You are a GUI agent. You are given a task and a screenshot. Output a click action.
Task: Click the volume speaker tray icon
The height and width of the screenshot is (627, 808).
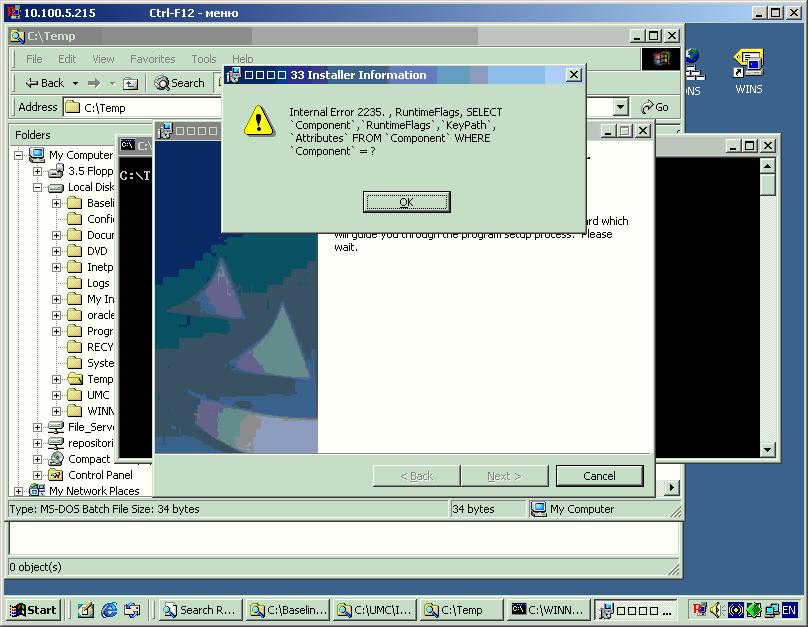click(x=717, y=610)
